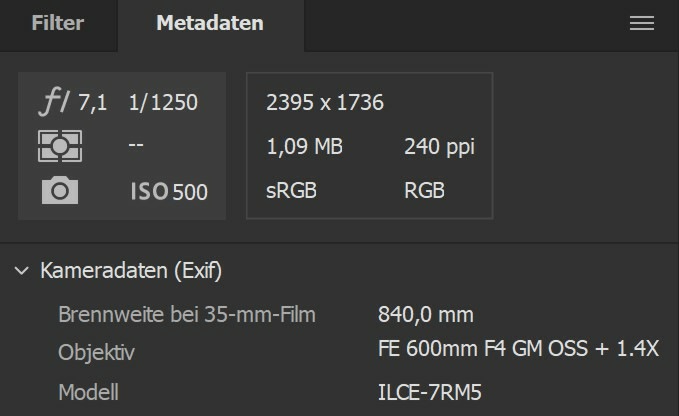Viewport: 679px width, 416px height.
Task: Select the ILCE-7RM5 model value
Action: [x=430, y=393]
